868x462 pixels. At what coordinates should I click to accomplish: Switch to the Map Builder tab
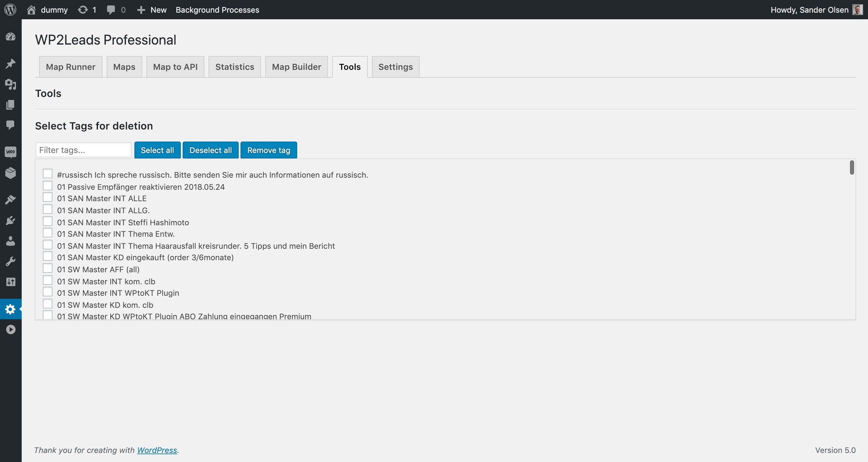tap(296, 67)
